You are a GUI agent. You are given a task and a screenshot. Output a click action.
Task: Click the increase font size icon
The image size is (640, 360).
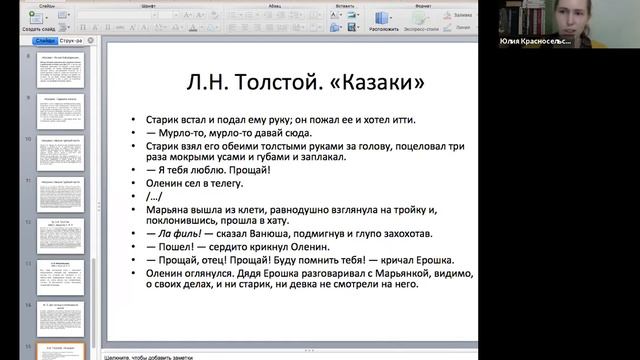pos(188,15)
